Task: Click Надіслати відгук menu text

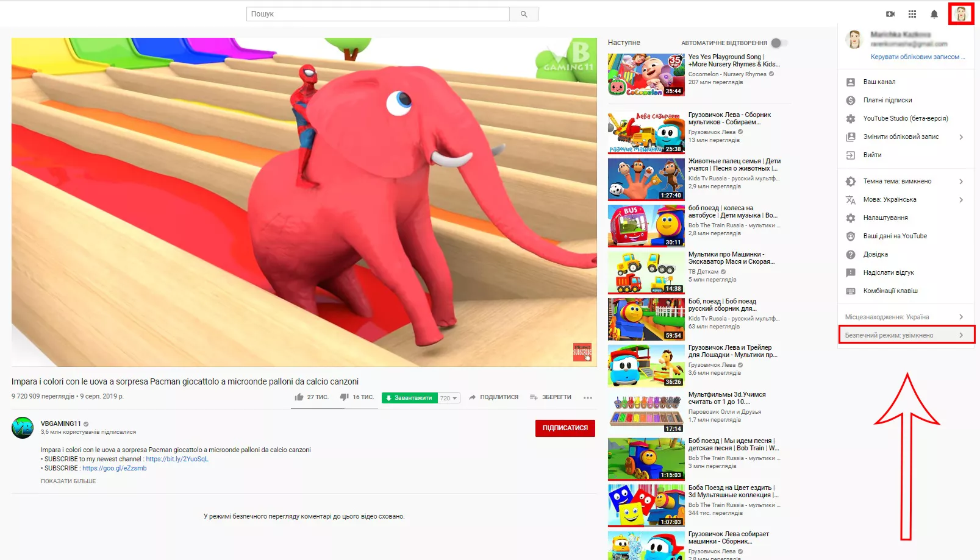Action: (889, 272)
